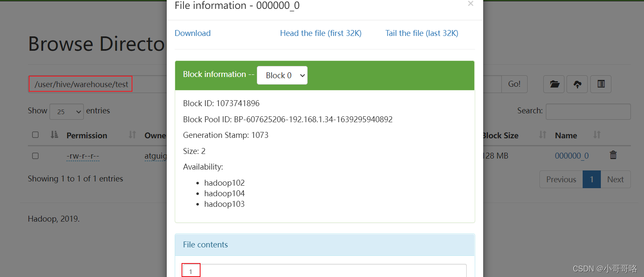Click the upload files cloud icon
Viewport: 644px width, 277px height.
(x=577, y=84)
